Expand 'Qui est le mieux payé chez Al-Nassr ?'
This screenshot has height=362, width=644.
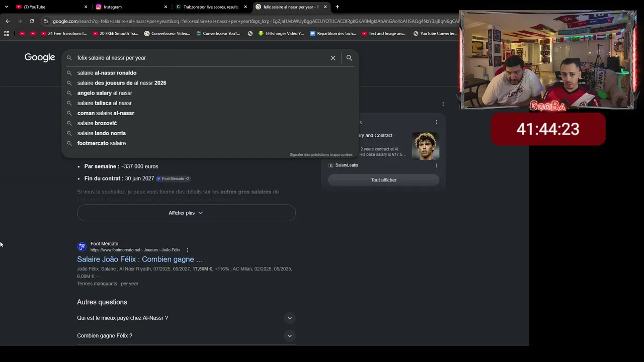click(186, 318)
